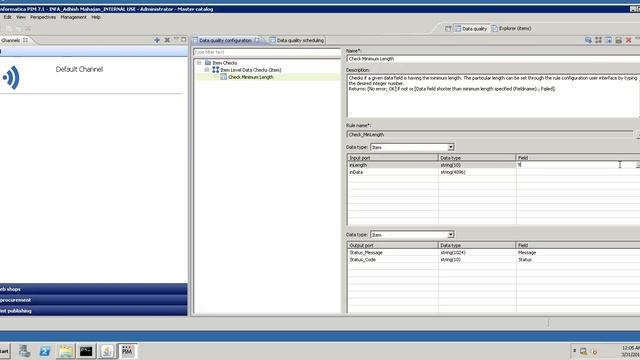
Task: Open the perspective chooser icon left of Data quality
Action: (x=448, y=29)
